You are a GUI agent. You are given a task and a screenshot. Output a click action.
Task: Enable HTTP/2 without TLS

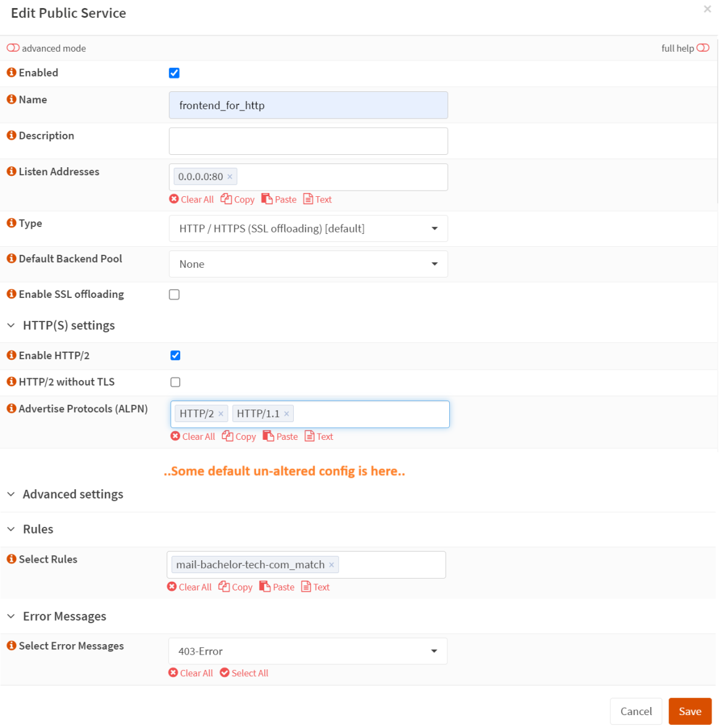pyautogui.click(x=175, y=382)
